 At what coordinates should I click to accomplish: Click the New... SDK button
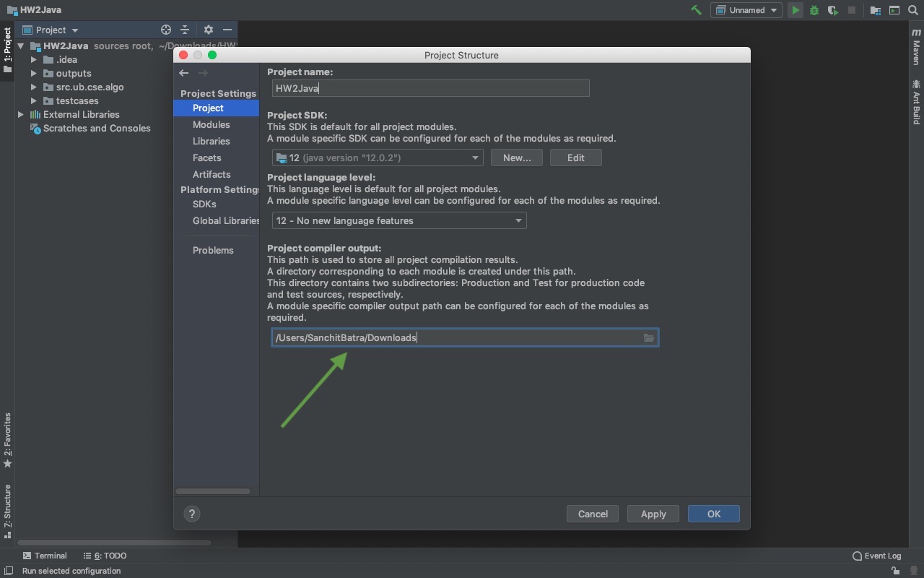click(x=517, y=158)
